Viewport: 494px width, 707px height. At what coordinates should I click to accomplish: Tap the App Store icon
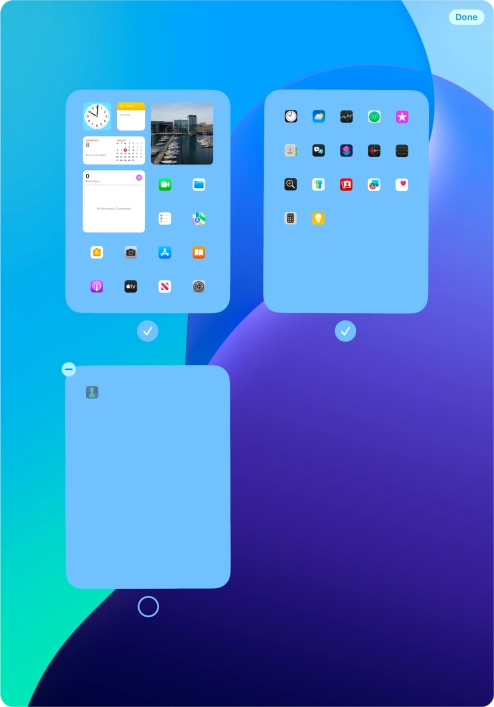point(165,252)
